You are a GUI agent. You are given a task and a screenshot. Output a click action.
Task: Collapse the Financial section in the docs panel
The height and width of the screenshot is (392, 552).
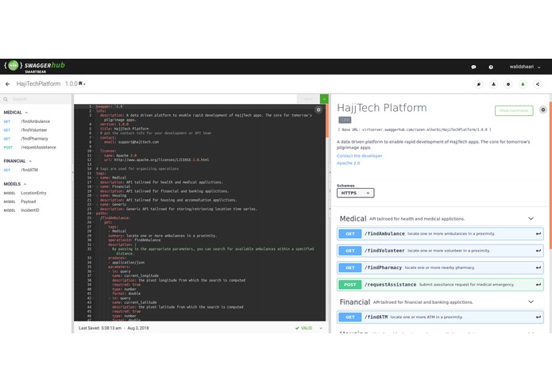click(x=531, y=302)
